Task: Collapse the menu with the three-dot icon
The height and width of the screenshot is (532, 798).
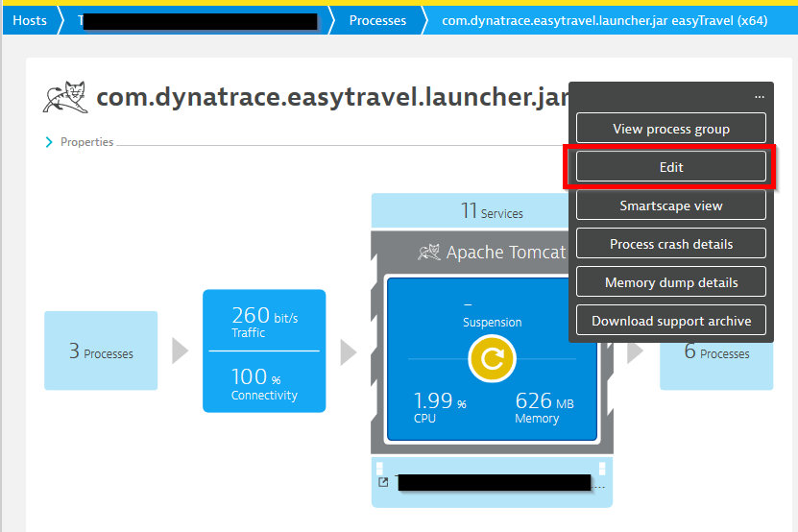Action: [759, 96]
